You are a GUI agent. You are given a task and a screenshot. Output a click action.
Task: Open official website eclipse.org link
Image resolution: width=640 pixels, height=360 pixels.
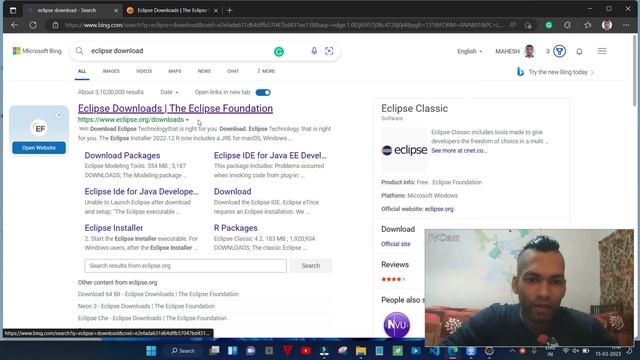(439, 209)
